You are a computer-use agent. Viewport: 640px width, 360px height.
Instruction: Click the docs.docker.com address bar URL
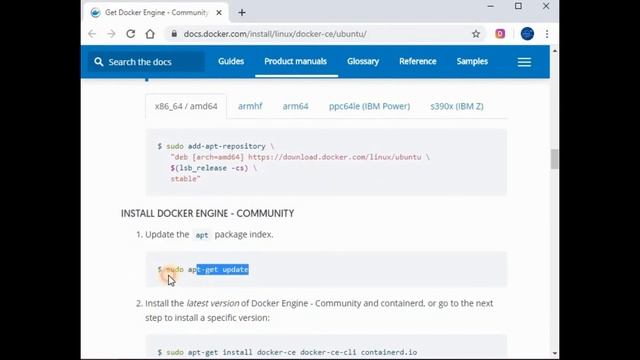275,34
